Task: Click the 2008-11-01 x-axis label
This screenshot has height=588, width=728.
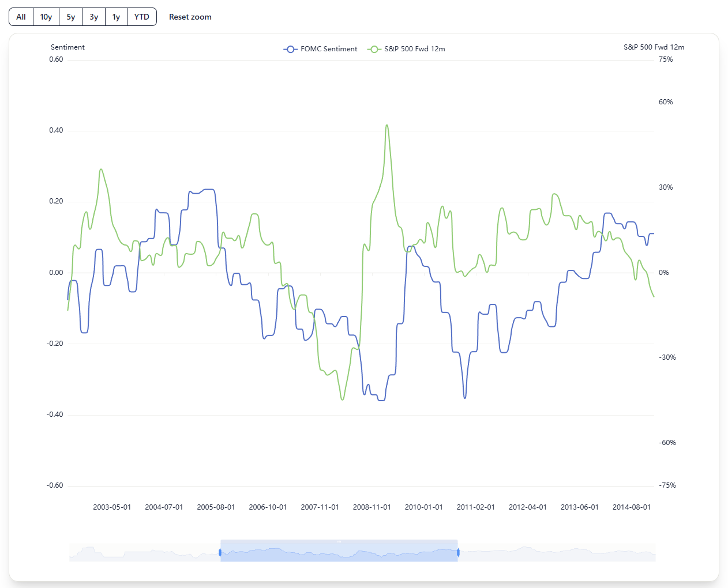Action: (x=371, y=507)
